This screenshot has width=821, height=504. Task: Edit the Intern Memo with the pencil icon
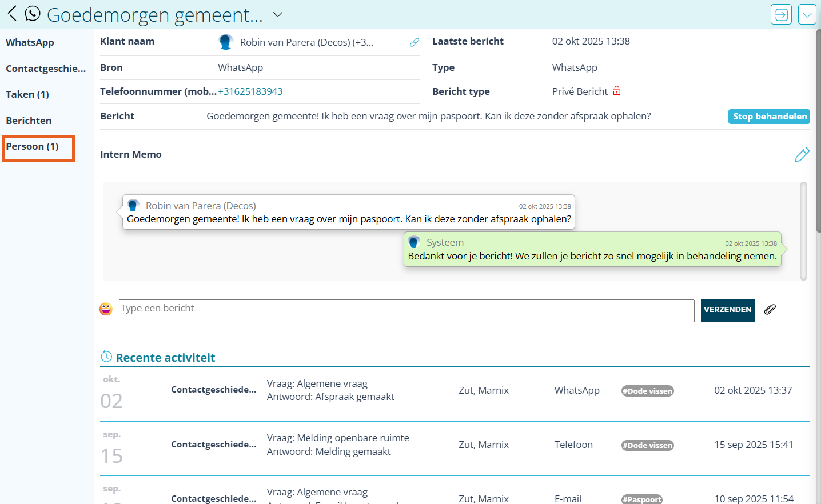click(x=802, y=154)
